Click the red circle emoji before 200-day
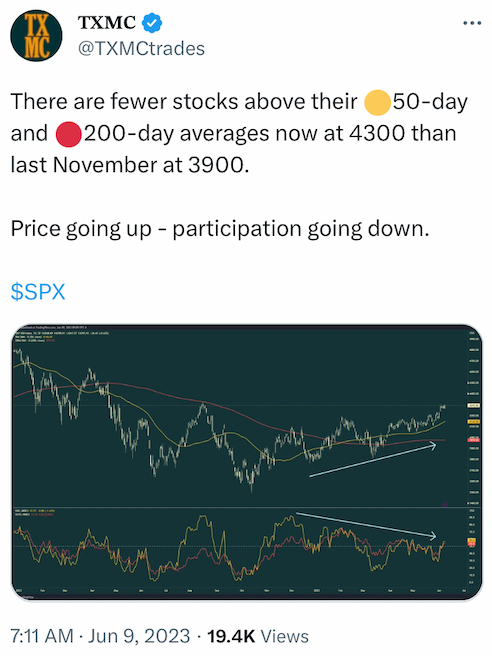 point(69,134)
